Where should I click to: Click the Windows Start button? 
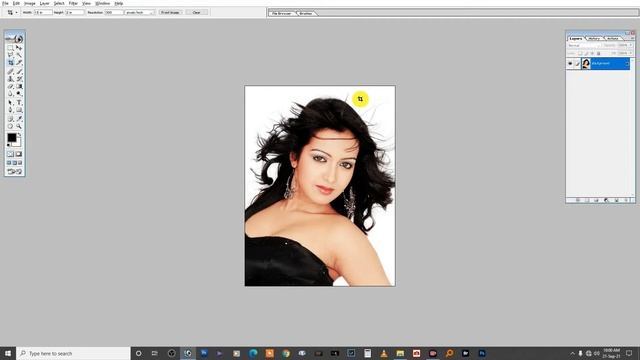click(8, 353)
